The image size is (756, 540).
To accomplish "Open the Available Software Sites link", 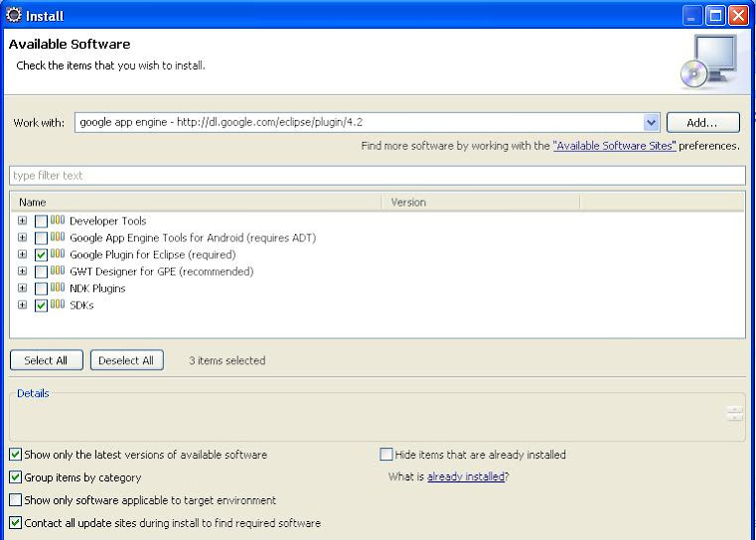I will pyautogui.click(x=615, y=146).
